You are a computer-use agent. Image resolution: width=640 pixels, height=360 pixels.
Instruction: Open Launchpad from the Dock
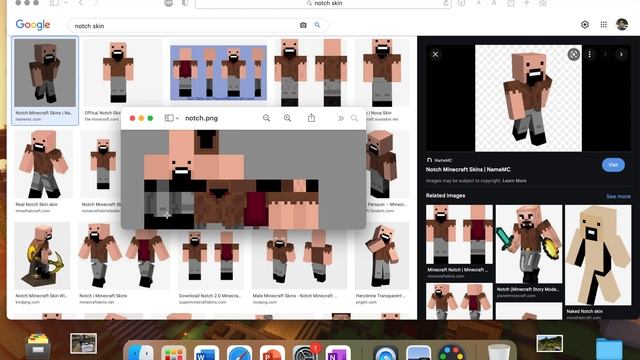[x=173, y=353]
